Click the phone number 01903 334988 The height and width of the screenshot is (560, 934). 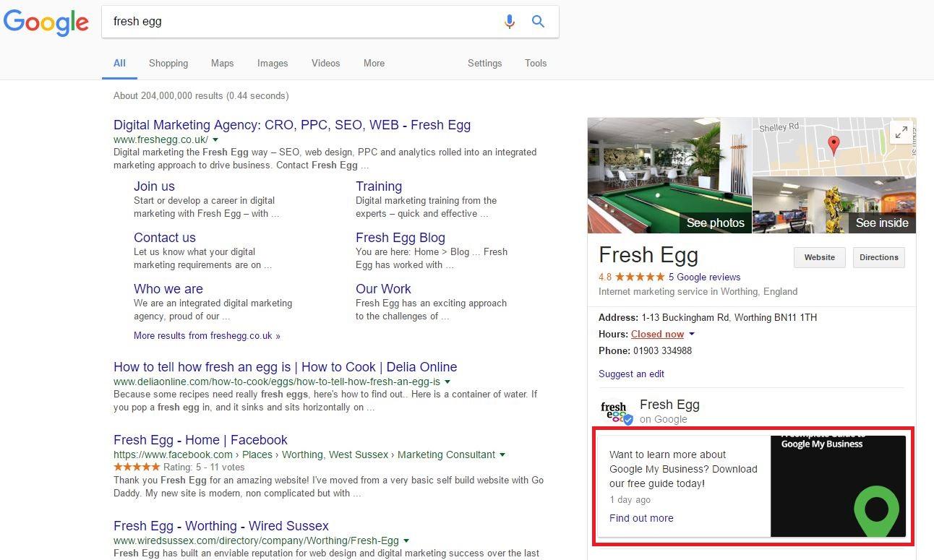tap(663, 351)
